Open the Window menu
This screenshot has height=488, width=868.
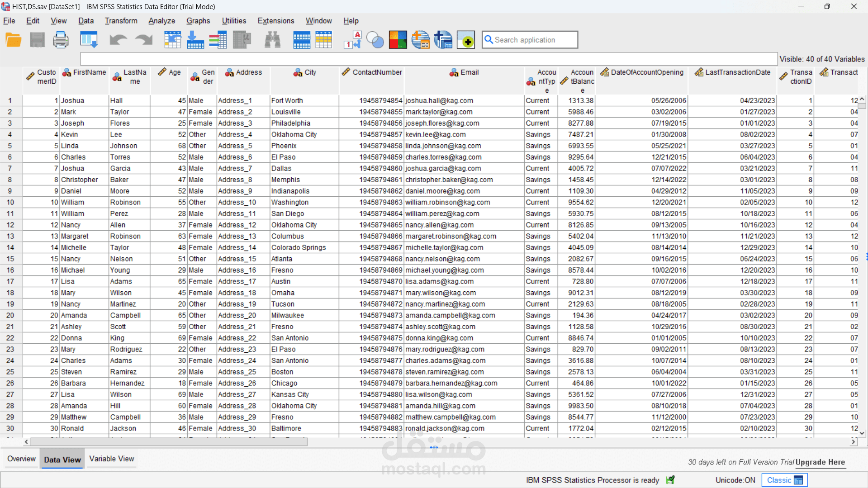pyautogui.click(x=318, y=21)
